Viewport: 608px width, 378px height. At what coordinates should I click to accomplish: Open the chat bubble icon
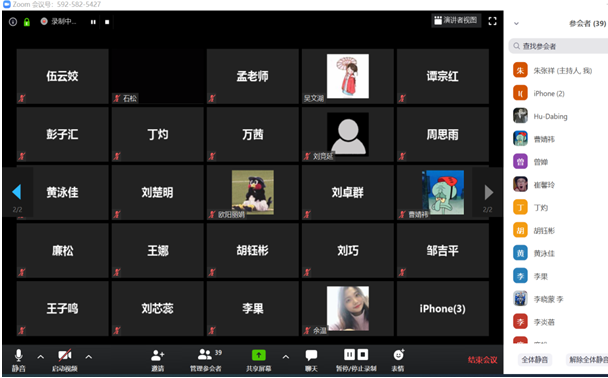tap(311, 355)
